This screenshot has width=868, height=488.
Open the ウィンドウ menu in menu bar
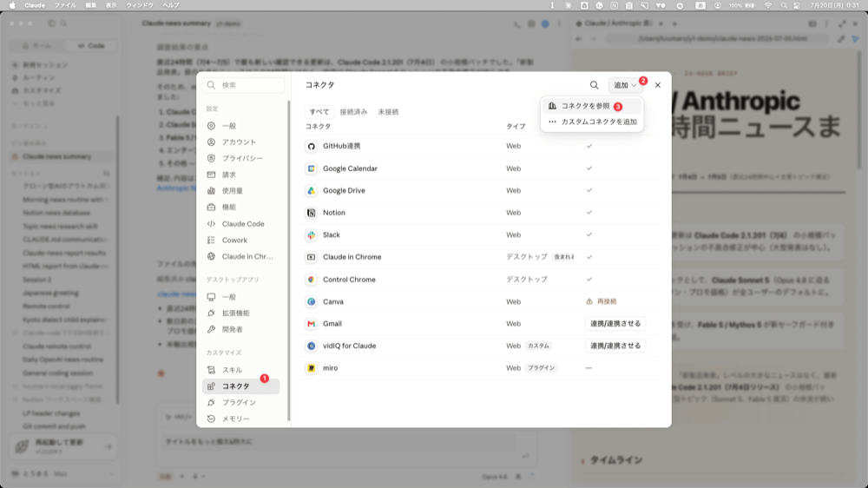140,5
